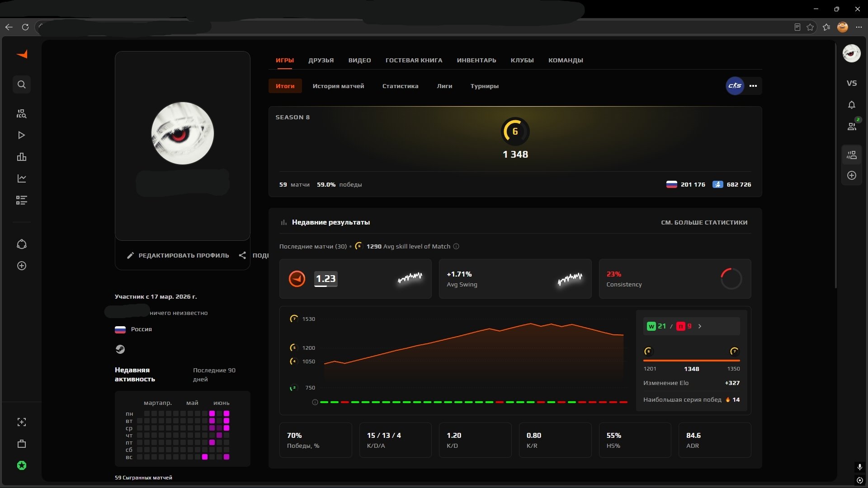Click the plus circle icon in right panel
868x488 pixels.
click(852, 175)
